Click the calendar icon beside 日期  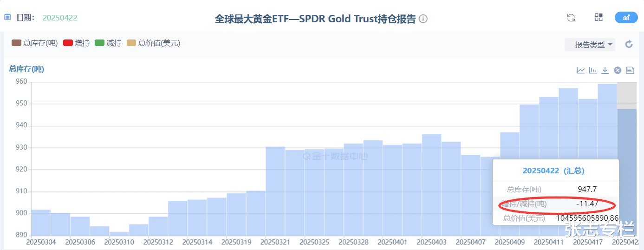pyautogui.click(x=7, y=17)
